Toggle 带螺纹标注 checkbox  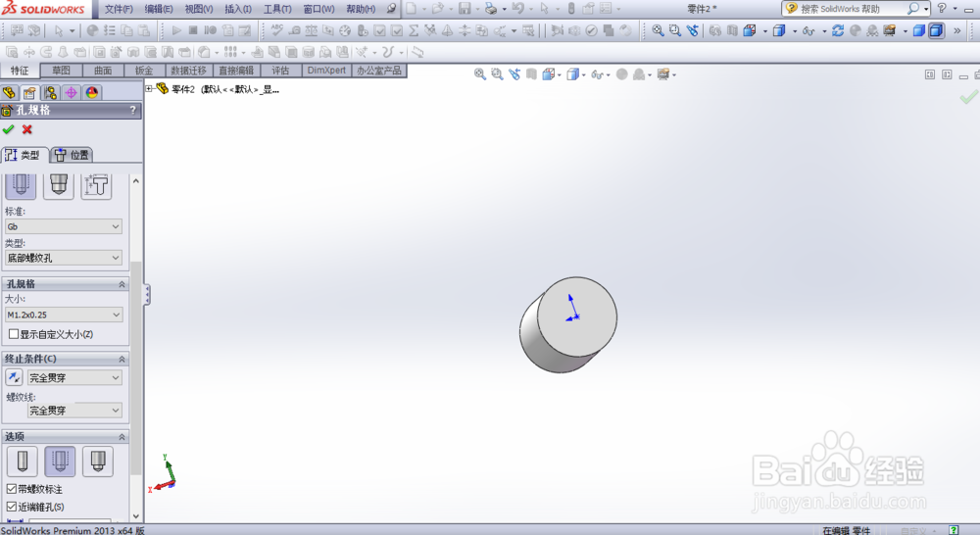click(x=11, y=489)
